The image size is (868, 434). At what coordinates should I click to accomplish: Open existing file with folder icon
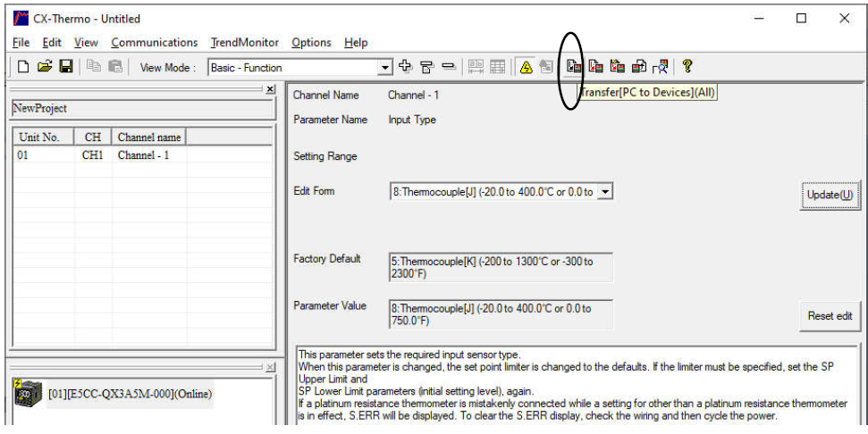pos(45,67)
